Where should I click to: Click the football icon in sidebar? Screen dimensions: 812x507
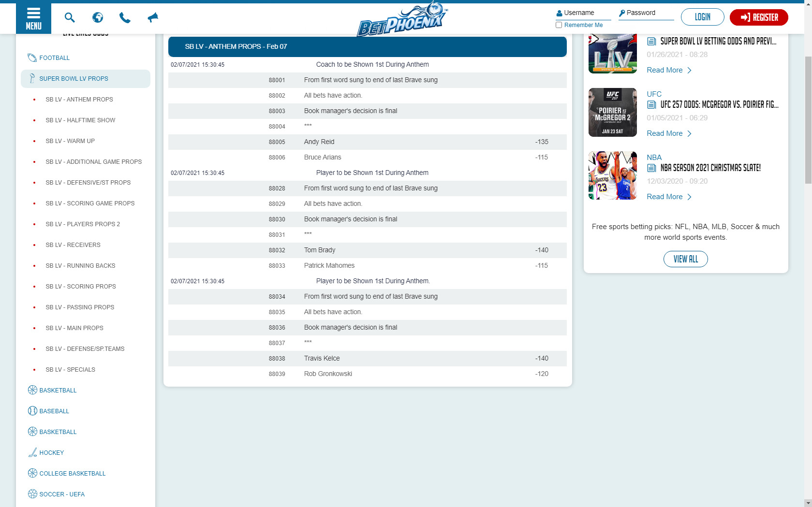click(x=32, y=58)
